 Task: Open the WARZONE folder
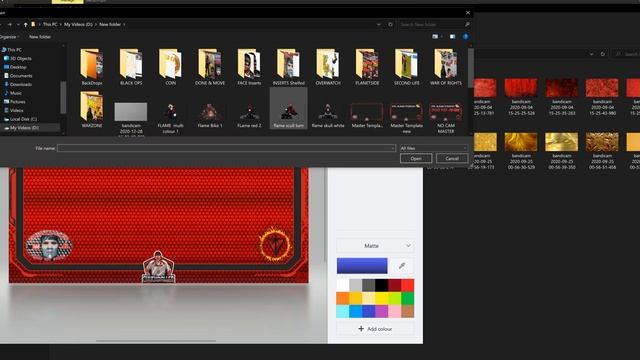[91, 109]
